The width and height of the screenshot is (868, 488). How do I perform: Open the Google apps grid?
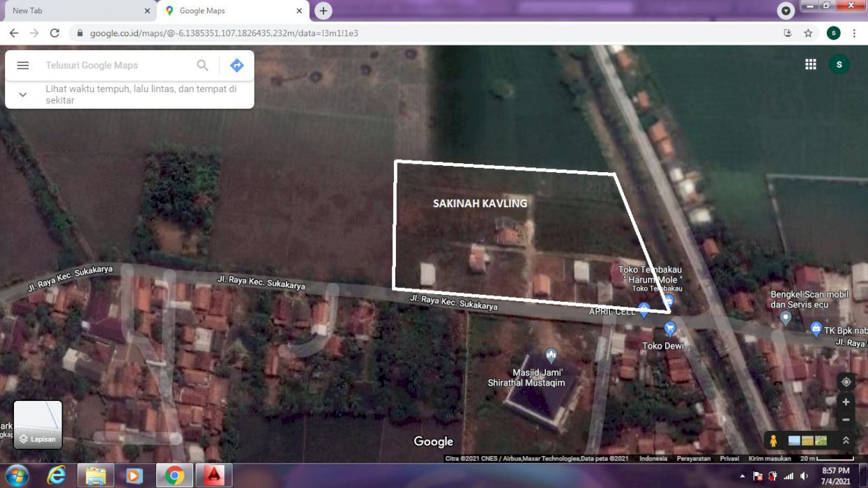(810, 64)
